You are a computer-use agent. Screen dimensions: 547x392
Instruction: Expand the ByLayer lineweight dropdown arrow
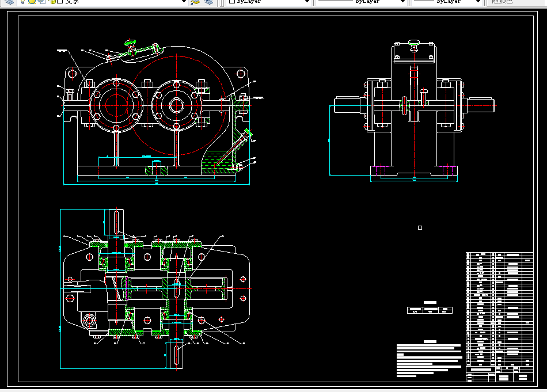[478, 2]
